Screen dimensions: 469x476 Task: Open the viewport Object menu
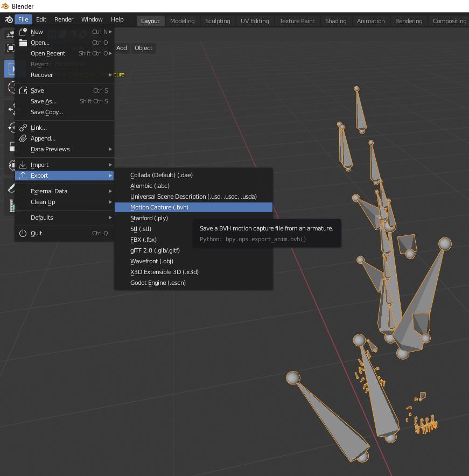pyautogui.click(x=144, y=48)
